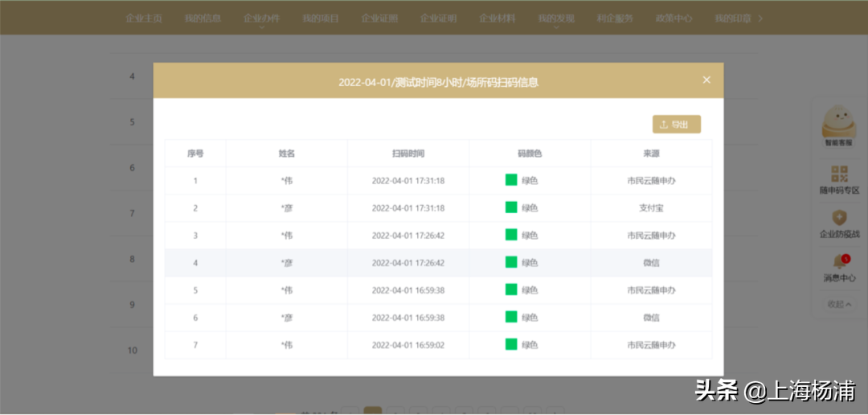868x415 pixels.
Task: Click background list row number 10
Action: pos(133,350)
